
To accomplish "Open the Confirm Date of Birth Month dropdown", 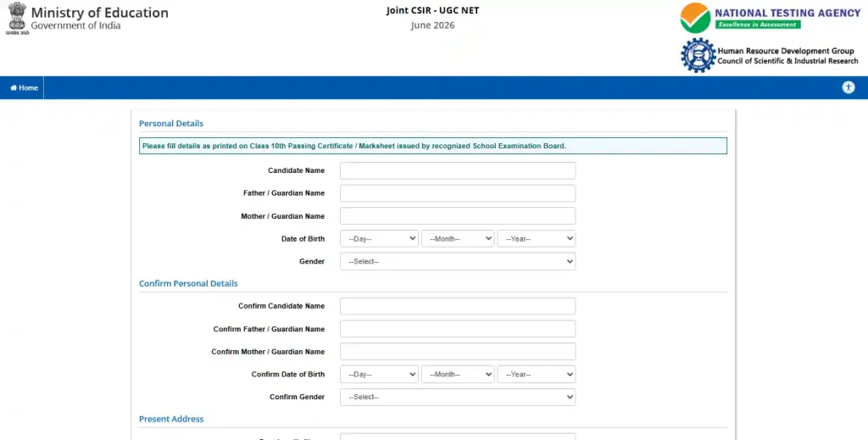I will coord(457,374).
